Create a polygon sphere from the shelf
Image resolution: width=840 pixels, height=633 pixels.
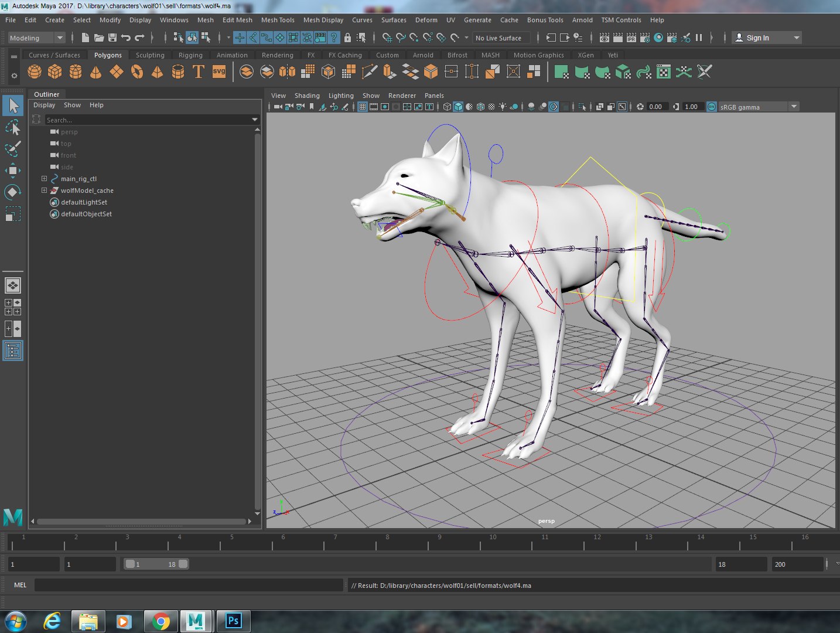click(35, 72)
